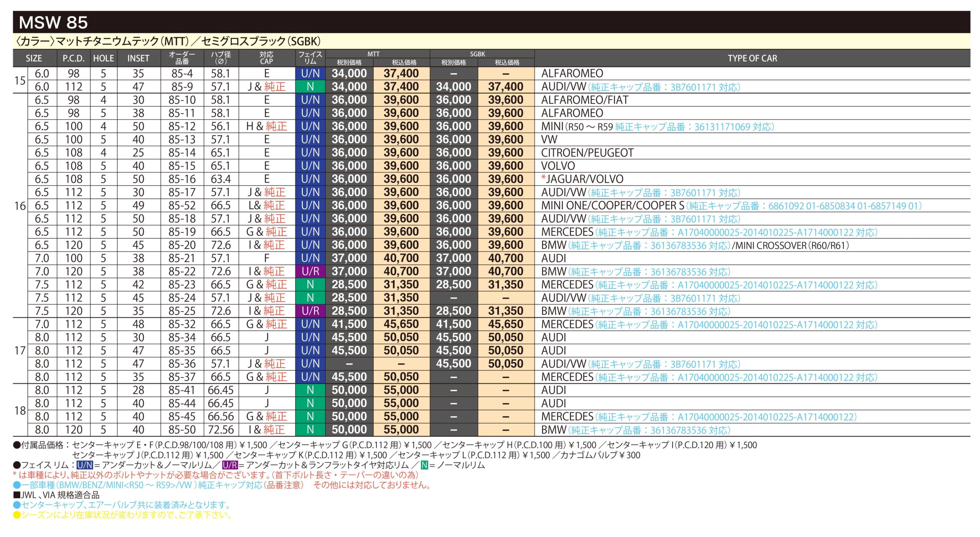
Task: Click MINI R50～R59 car type entry
Action: 657,126
